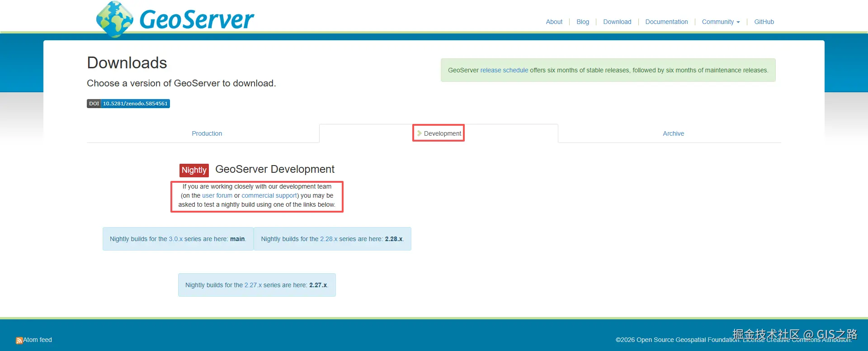The image size is (868, 351).
Task: Click the GeoServer Development heading
Action: point(275,169)
